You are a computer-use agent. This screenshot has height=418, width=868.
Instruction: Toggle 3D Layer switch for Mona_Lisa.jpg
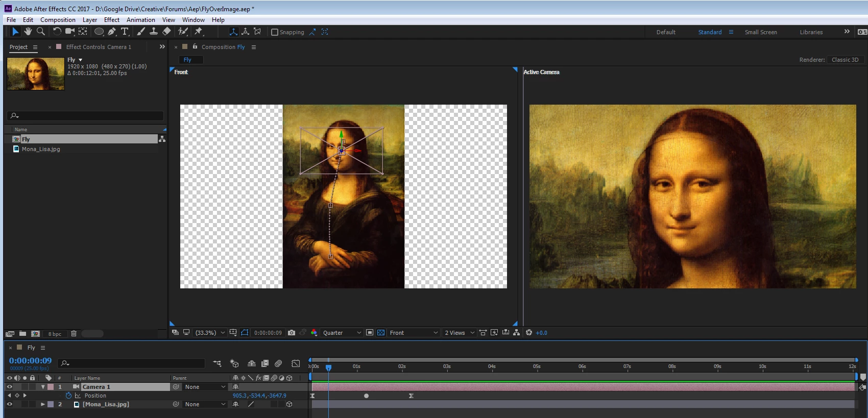[x=290, y=404]
